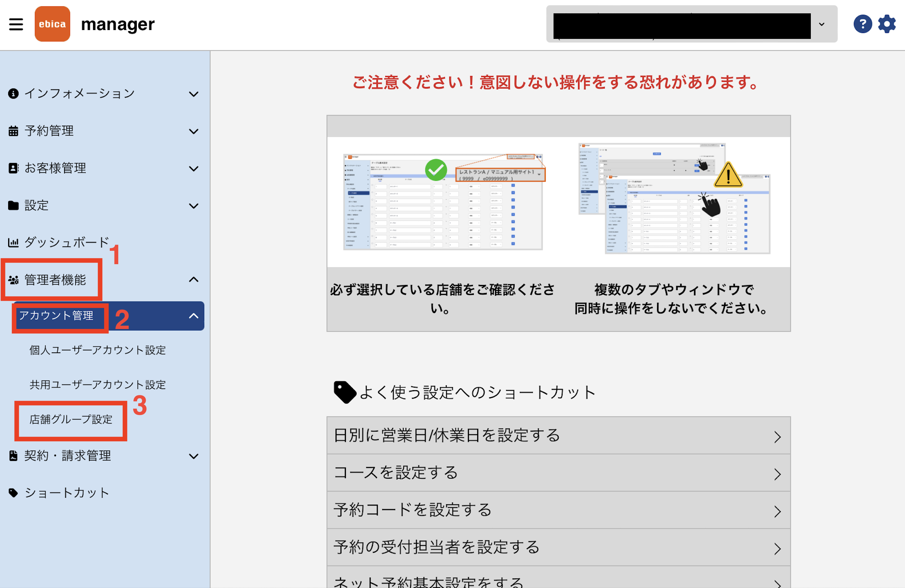This screenshot has width=905, height=588.
Task: Expand 設定 section chevron
Action: [194, 206]
